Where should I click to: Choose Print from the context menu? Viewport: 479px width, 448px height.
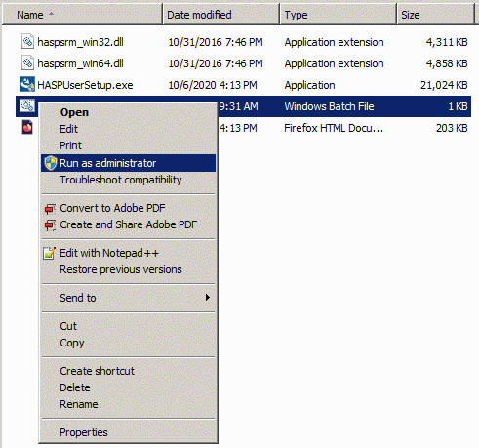pos(70,145)
